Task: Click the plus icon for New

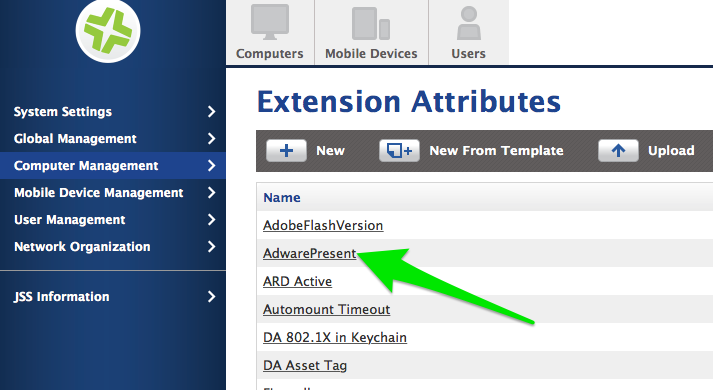Action: click(286, 150)
